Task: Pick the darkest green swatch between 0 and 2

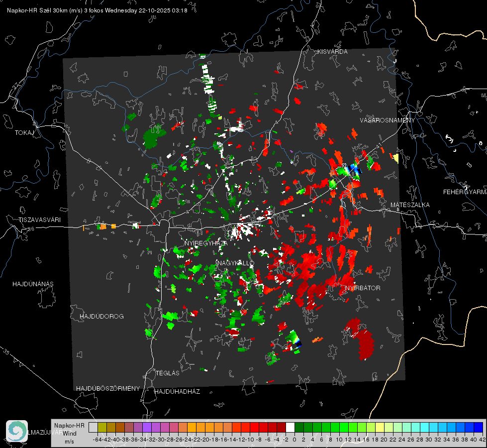Action: [299, 427]
